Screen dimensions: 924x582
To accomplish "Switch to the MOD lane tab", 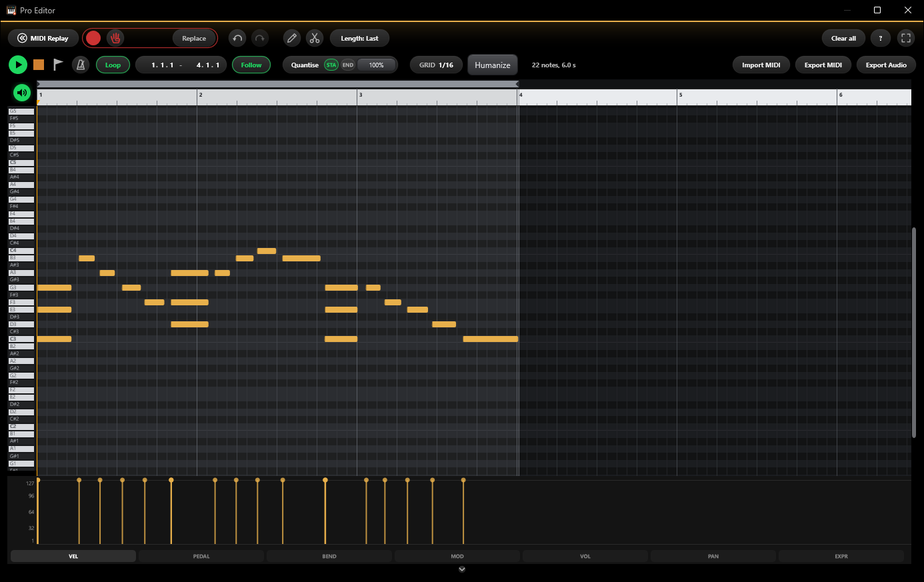I will (457, 556).
